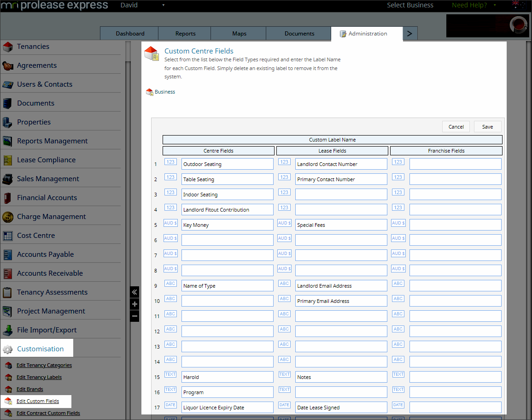Open the Charge Management dollar icon

tap(8, 217)
